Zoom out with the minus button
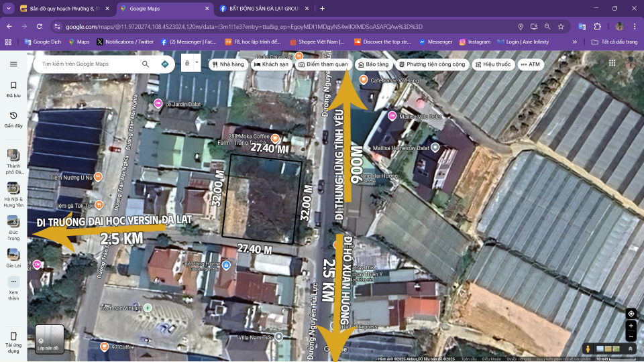The image size is (644, 362). [x=631, y=336]
